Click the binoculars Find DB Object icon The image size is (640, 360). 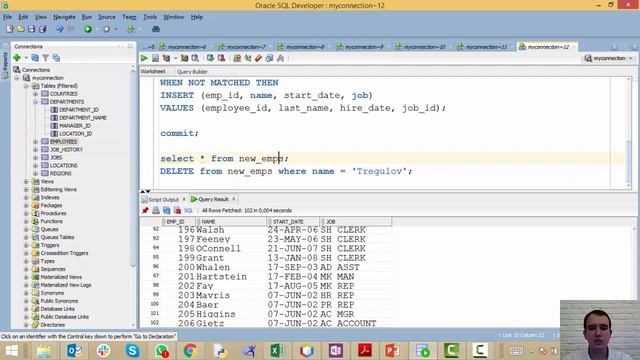[156, 29]
